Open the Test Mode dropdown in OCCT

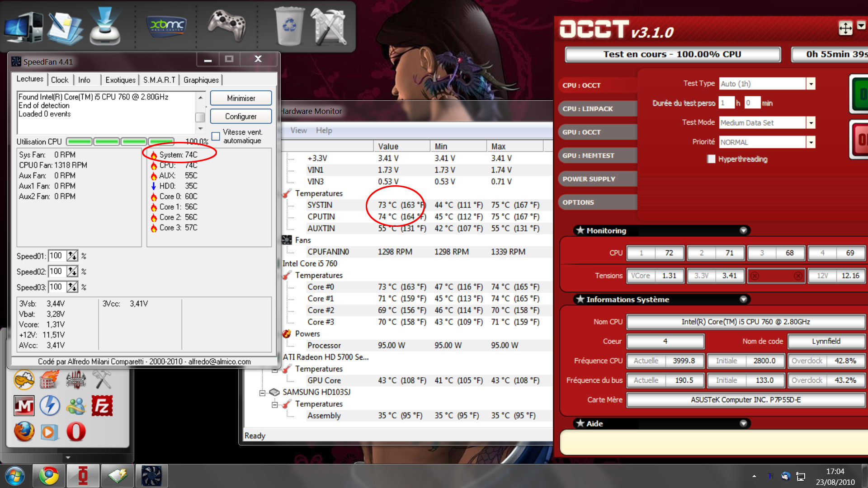(x=811, y=123)
